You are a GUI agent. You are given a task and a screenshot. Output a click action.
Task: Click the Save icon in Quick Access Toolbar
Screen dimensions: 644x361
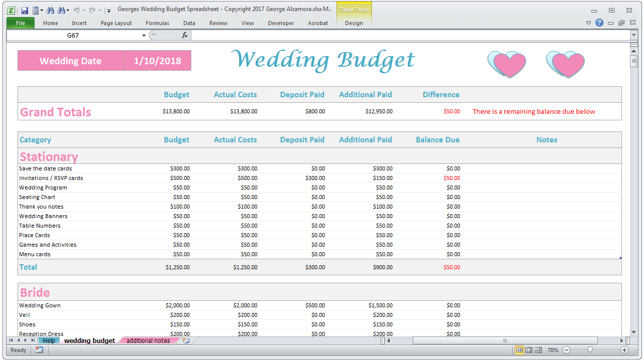pos(24,10)
